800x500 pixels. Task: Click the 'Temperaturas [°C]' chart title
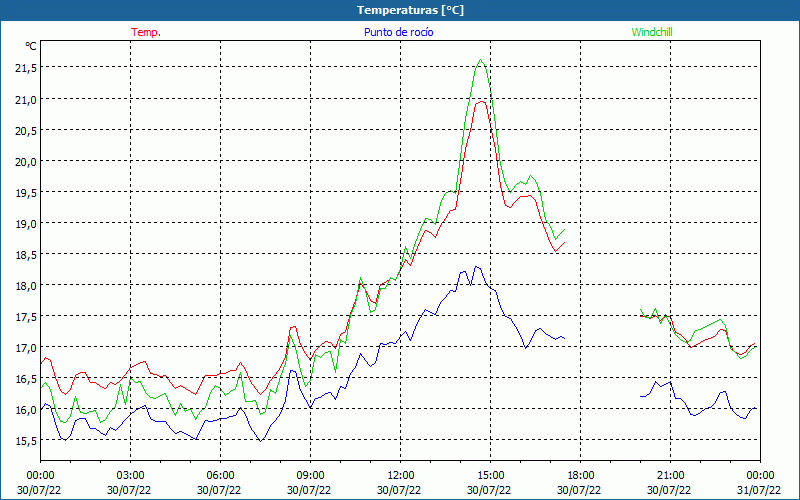(x=410, y=10)
